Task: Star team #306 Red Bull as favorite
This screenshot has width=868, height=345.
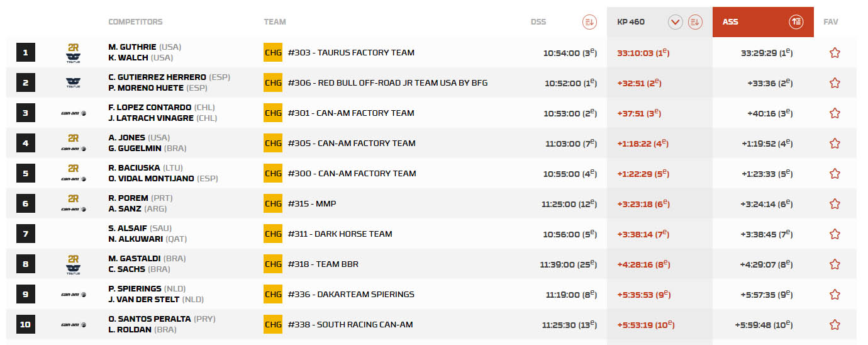Action: point(835,83)
